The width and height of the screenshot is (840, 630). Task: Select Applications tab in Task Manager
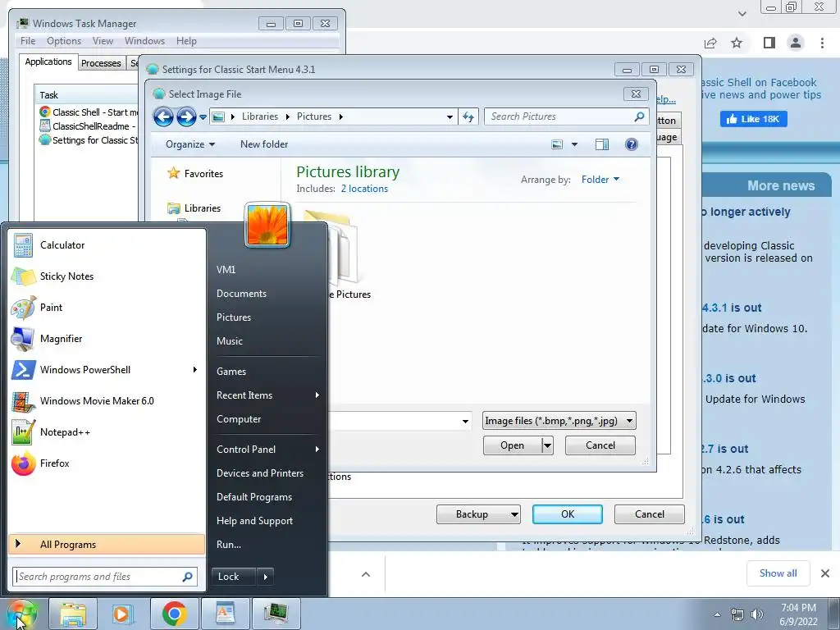[x=48, y=62]
